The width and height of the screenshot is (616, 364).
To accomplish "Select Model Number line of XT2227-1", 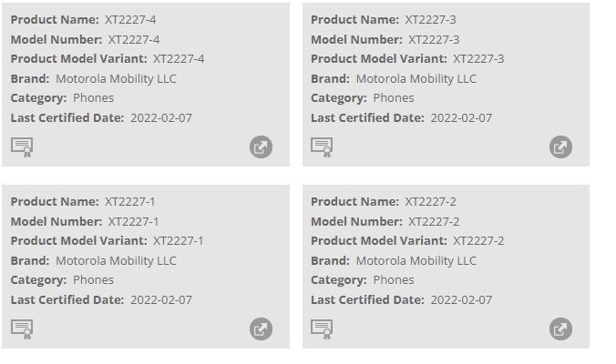I will [85, 221].
